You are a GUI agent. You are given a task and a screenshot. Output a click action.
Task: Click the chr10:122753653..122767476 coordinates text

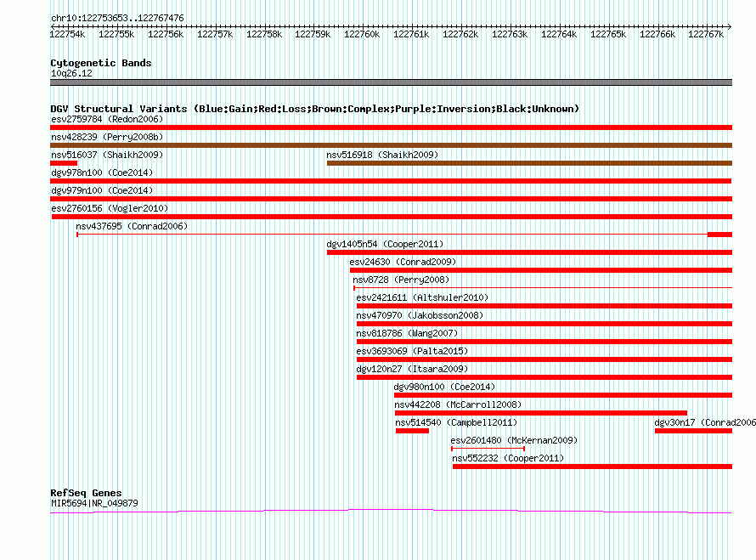[x=117, y=18]
